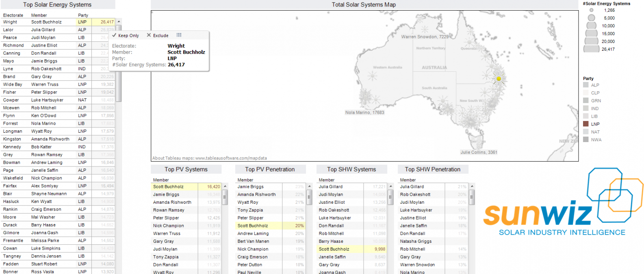Screen dimensions: 644x274
Task: Click the 26,417 size legend bubble
Action: click(591, 49)
